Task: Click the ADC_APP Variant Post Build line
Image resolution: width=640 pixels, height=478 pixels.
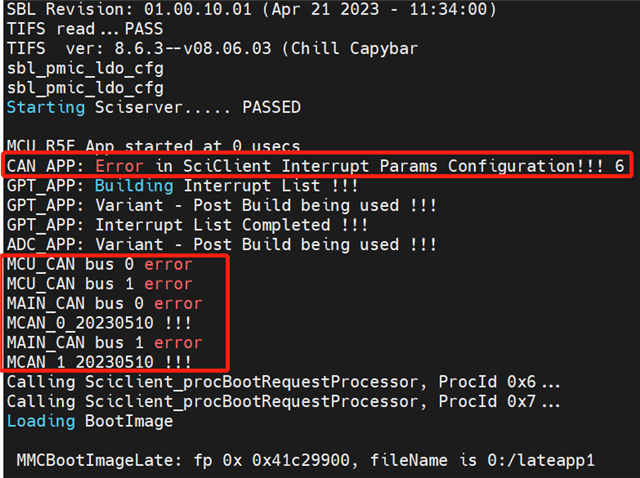Action: tap(221, 244)
